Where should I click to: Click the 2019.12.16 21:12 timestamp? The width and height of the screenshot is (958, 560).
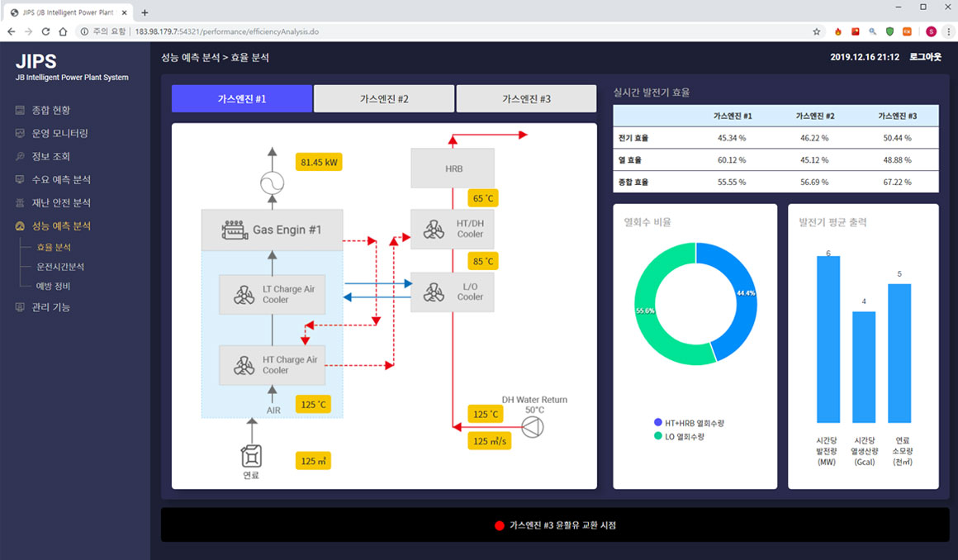865,57
